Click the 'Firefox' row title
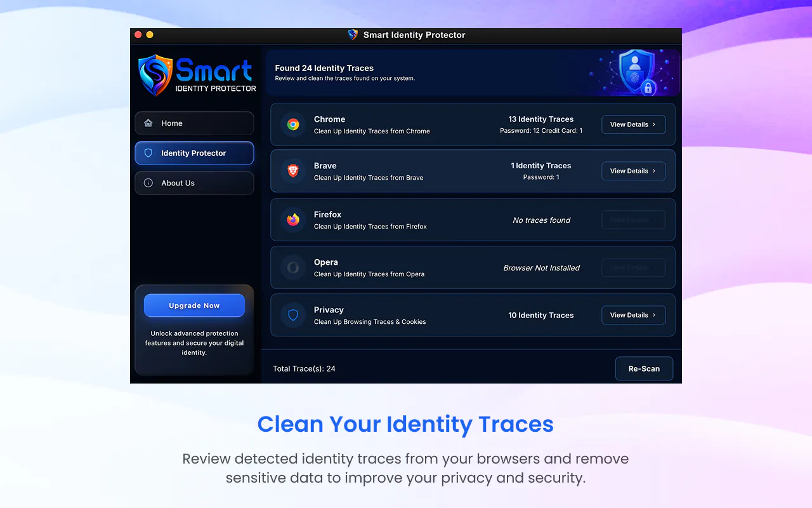 pyautogui.click(x=328, y=215)
